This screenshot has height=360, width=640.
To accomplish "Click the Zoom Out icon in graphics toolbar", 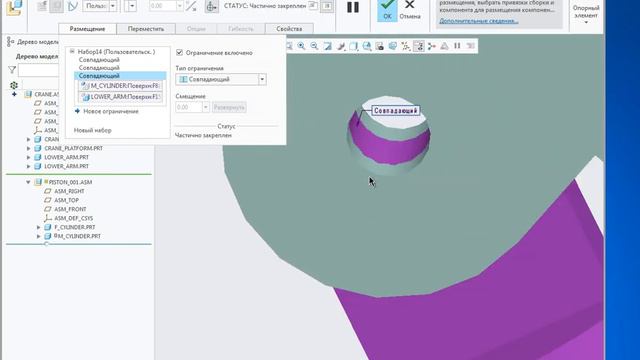I will (x=314, y=46).
